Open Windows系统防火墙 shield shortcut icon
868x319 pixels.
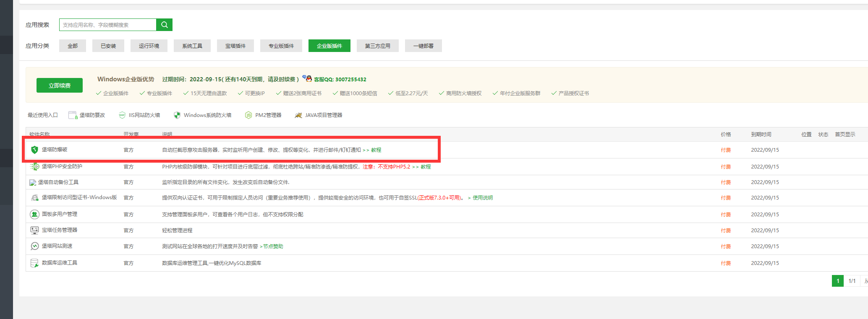pyautogui.click(x=177, y=115)
